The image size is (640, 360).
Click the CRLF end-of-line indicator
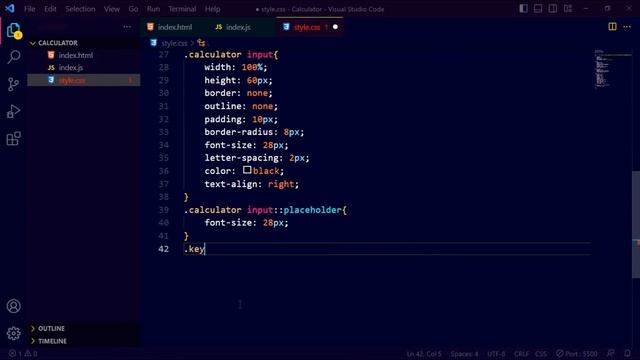coord(521,353)
